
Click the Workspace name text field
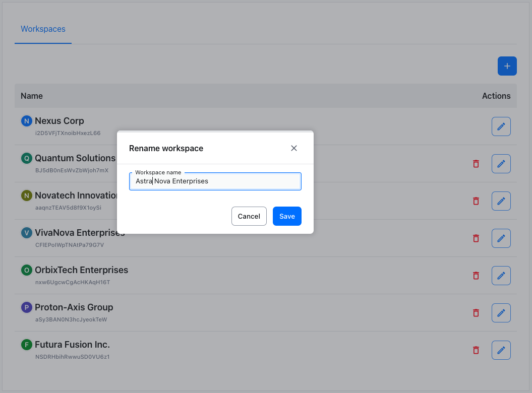coord(215,181)
